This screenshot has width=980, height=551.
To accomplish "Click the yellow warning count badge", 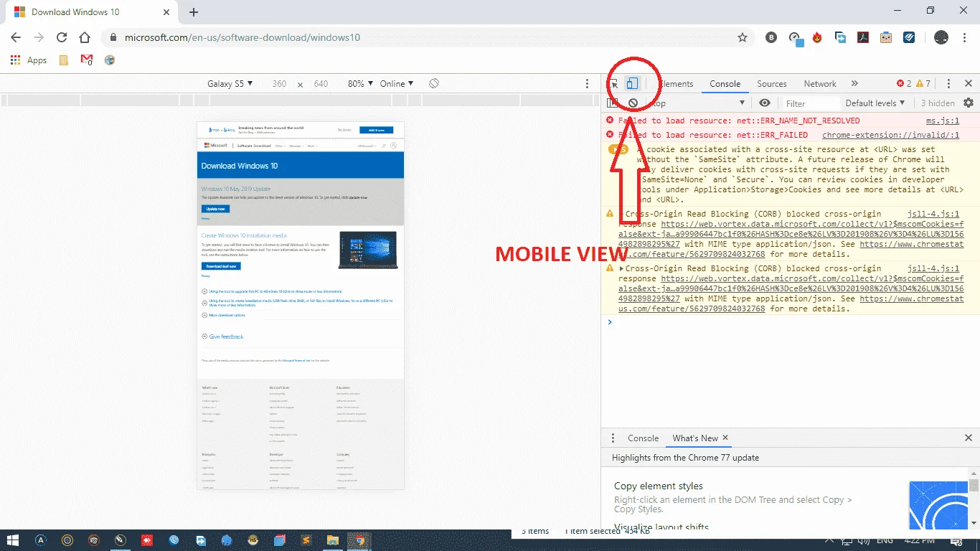I will [923, 84].
